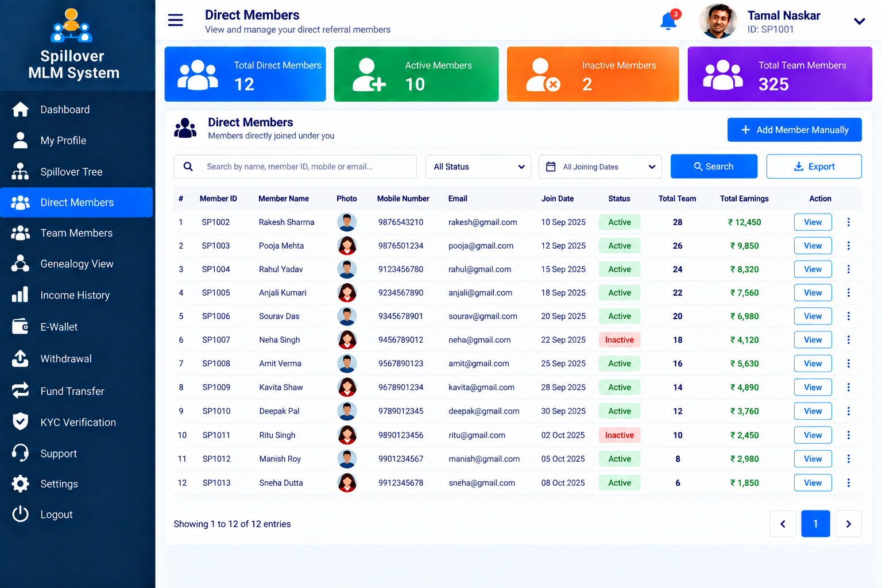Screen dimensions: 882x588
Task: Click the magnifier icon in search field
Action: [x=188, y=167]
